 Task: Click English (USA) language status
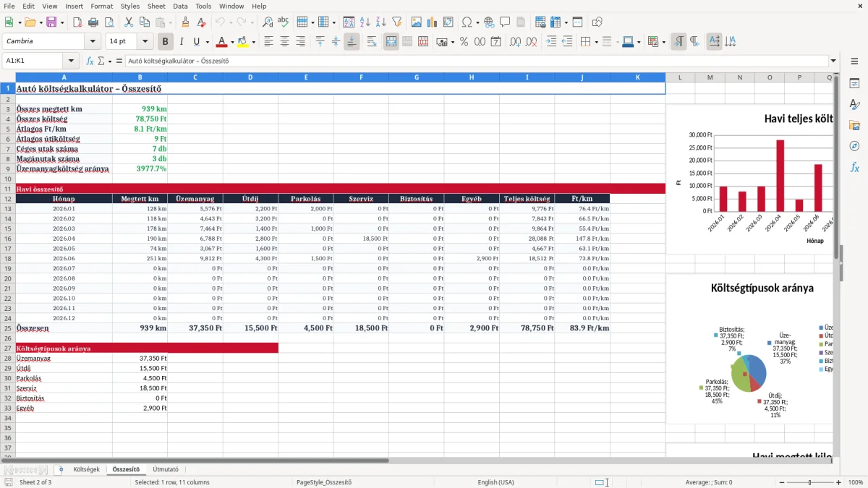tap(495, 482)
